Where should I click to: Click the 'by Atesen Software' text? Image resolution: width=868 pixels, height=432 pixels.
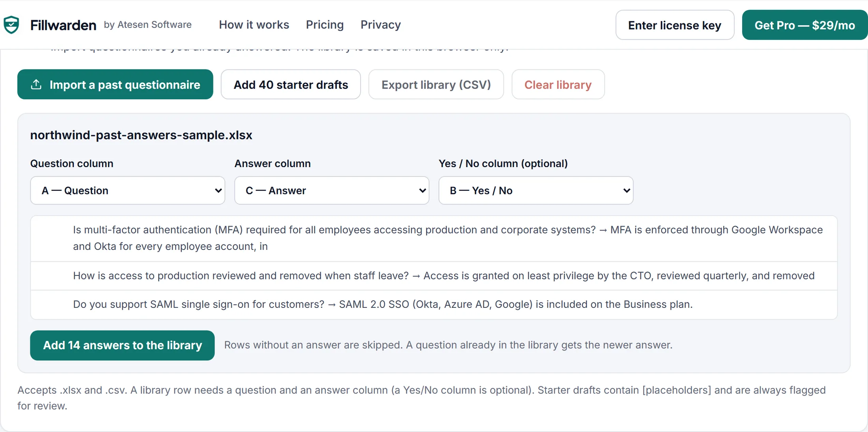pyautogui.click(x=148, y=24)
